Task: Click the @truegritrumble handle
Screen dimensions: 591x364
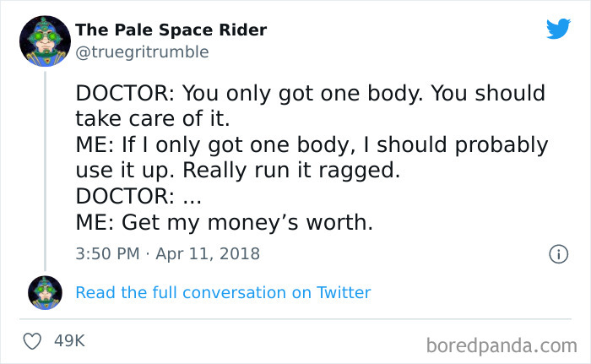Action: point(141,52)
